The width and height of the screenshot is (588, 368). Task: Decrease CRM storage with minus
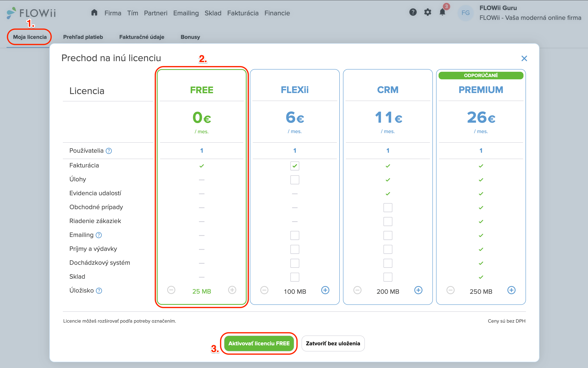(x=357, y=290)
